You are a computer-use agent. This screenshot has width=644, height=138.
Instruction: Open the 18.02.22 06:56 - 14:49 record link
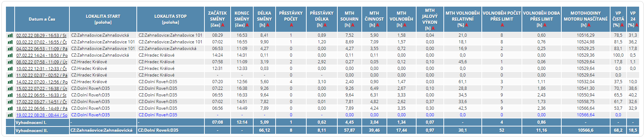tap(42, 108)
